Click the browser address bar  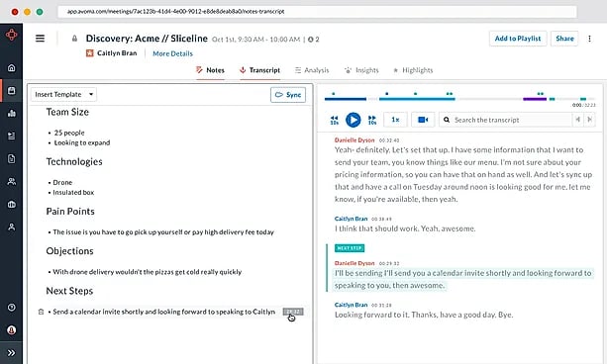[x=317, y=12]
